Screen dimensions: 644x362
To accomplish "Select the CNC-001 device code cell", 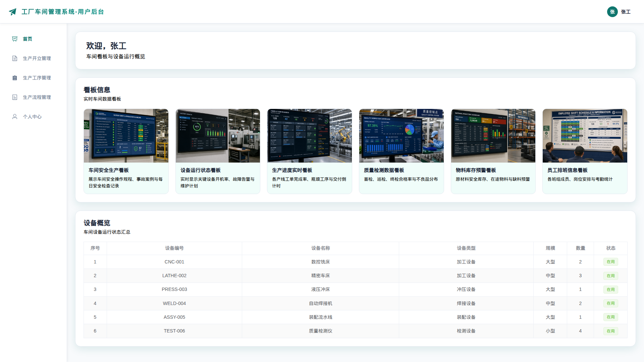I will click(x=174, y=262).
